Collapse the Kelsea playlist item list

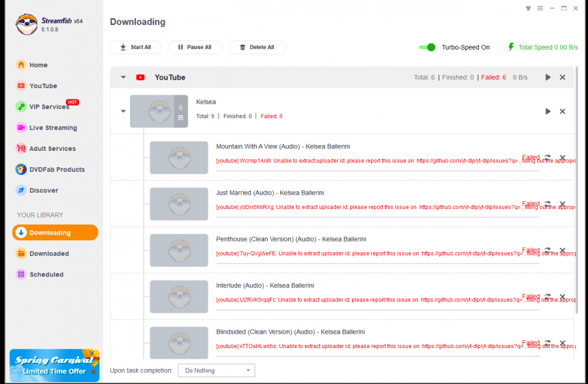(123, 111)
